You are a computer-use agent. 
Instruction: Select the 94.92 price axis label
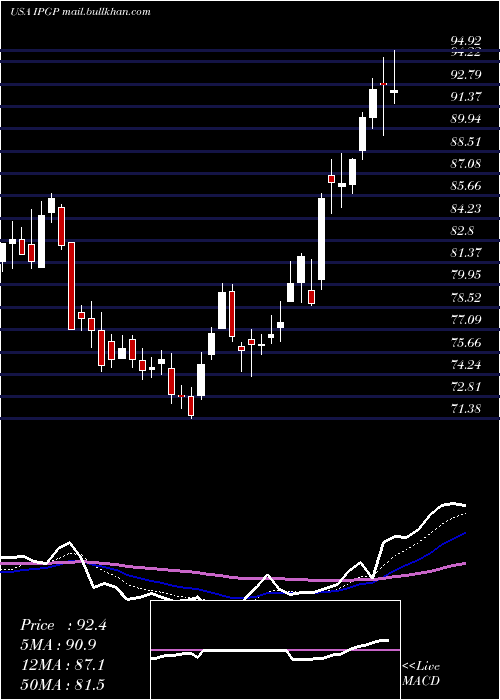pos(466,41)
